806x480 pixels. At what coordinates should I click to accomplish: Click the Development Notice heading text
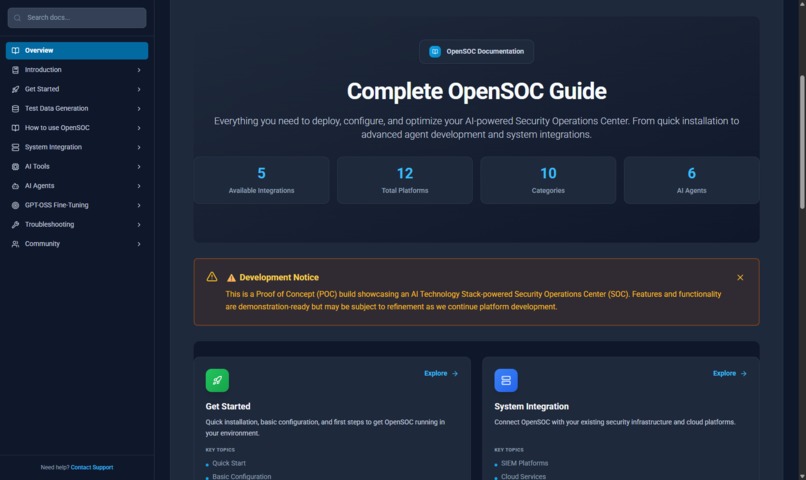(279, 278)
